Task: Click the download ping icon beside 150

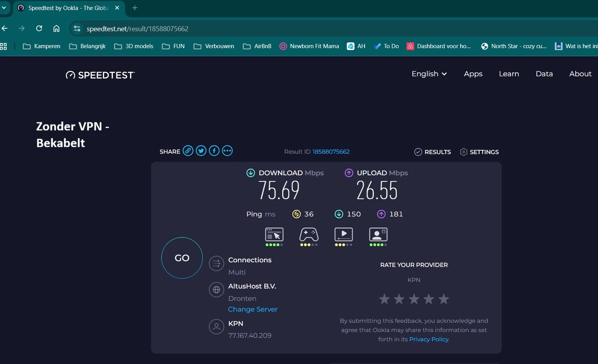Action: (339, 214)
